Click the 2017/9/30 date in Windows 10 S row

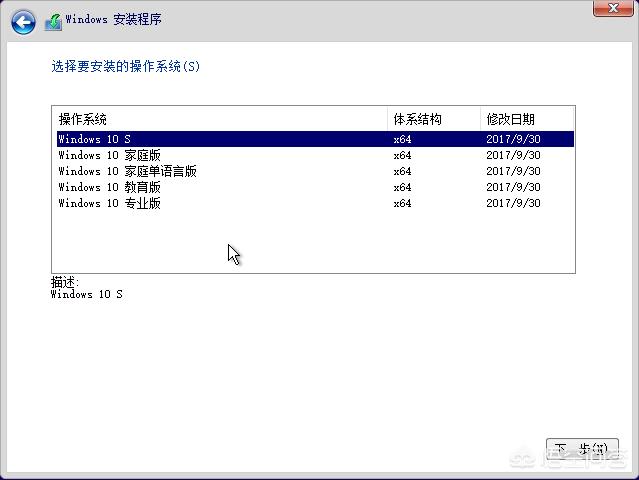[x=513, y=139]
